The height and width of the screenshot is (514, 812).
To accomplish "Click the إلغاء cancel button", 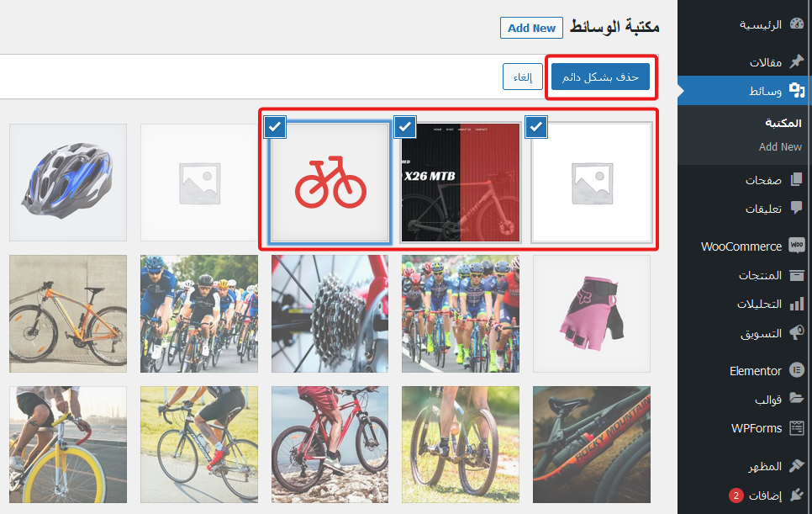I will tap(522, 77).
